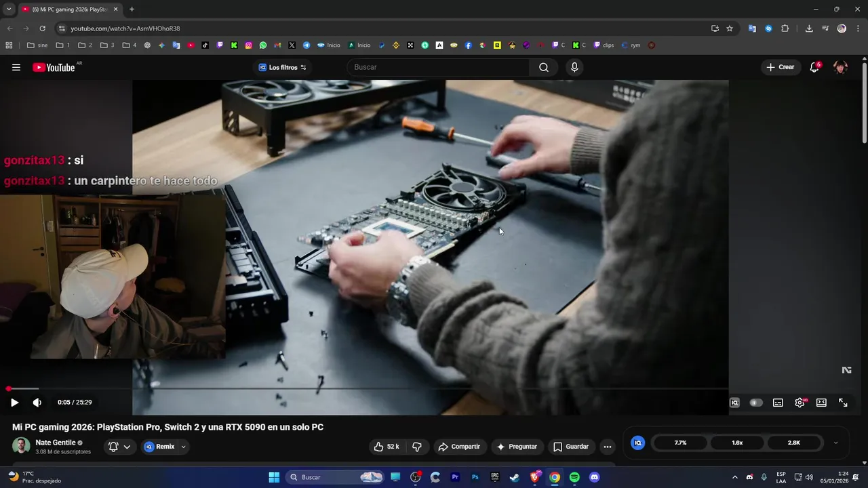Open the 'sine' bookmarks folder
Viewport: 868px width, 488px height.
click(37, 45)
